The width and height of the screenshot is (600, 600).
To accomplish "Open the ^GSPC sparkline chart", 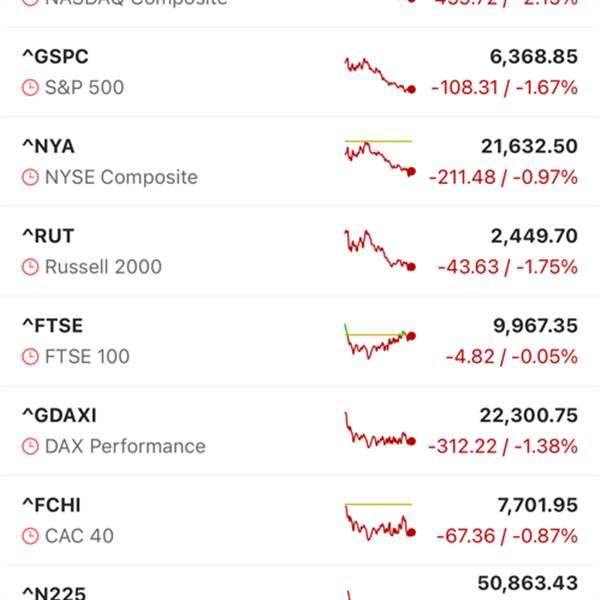I will point(379,75).
